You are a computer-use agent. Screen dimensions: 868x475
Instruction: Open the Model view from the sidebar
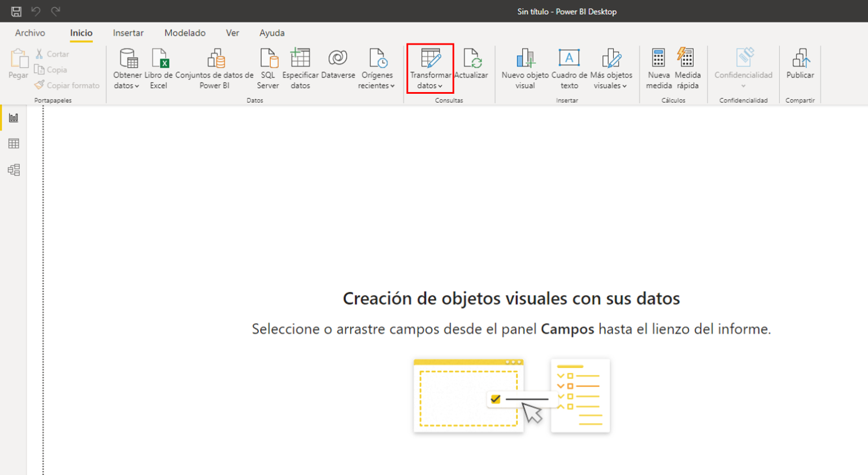click(x=14, y=169)
